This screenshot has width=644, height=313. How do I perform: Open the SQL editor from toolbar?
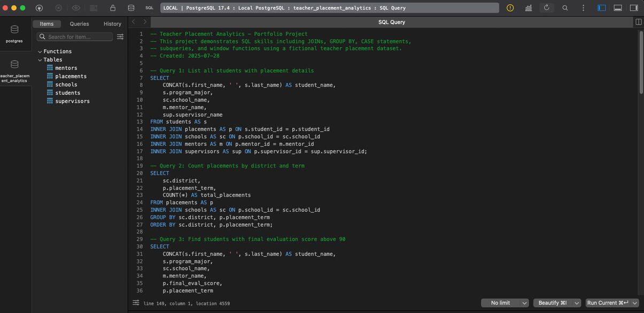click(149, 8)
